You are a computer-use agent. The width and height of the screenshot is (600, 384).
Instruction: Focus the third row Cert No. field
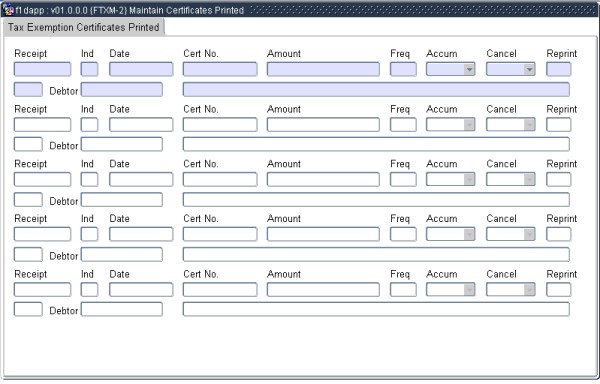tap(220, 179)
